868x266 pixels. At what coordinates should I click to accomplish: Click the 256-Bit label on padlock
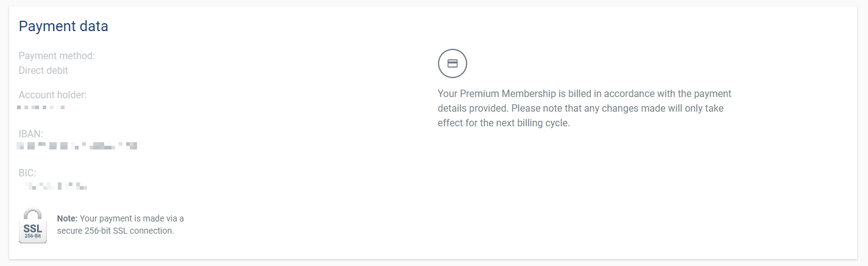pos(33,236)
